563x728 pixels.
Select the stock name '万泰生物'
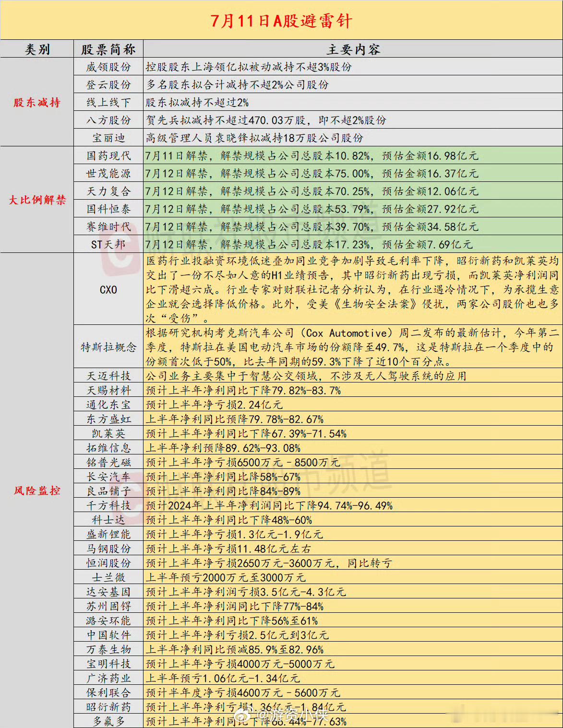108,649
